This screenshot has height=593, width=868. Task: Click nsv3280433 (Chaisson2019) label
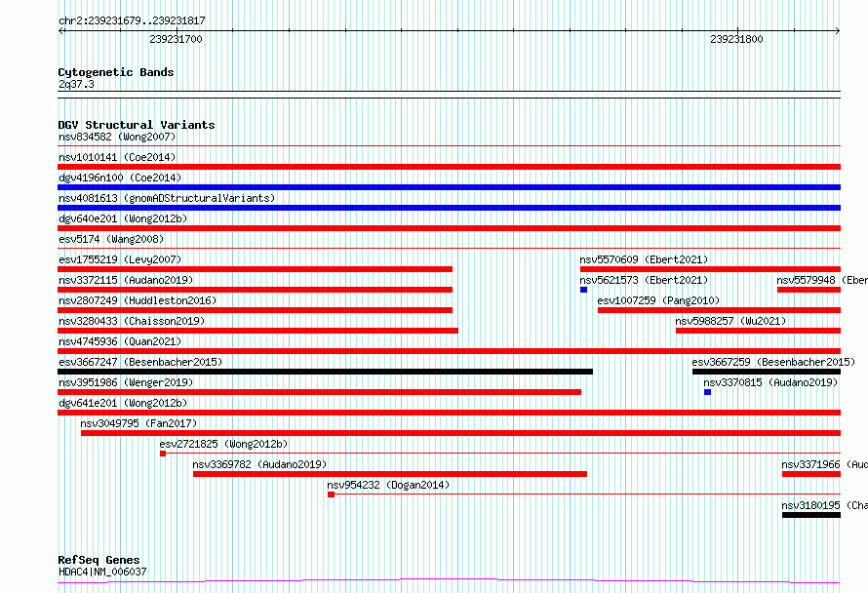point(132,321)
